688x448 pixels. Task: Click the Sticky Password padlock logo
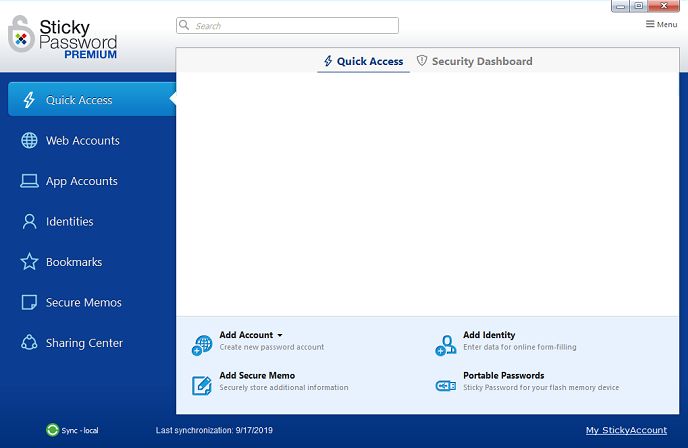click(x=21, y=34)
